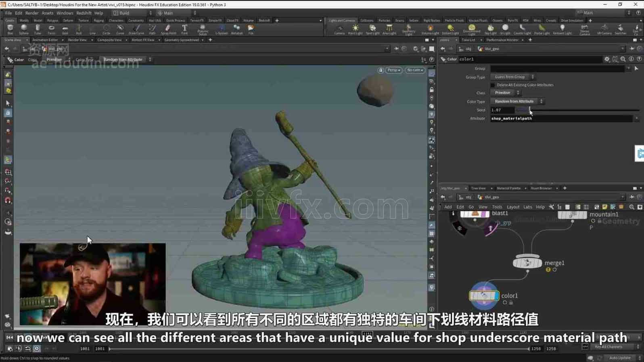Click the sticky note icon in network toolbar
The image size is (644, 362).
tap(604, 207)
